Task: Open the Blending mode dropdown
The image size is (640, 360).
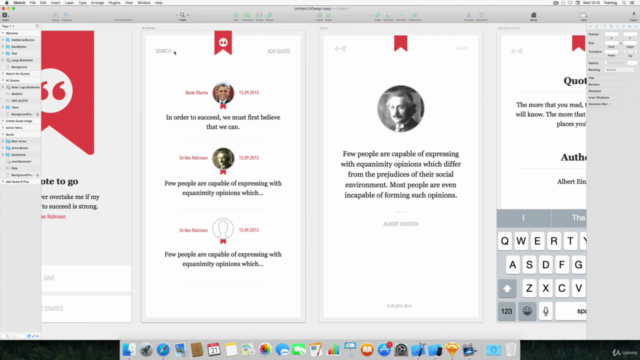Action: point(620,70)
